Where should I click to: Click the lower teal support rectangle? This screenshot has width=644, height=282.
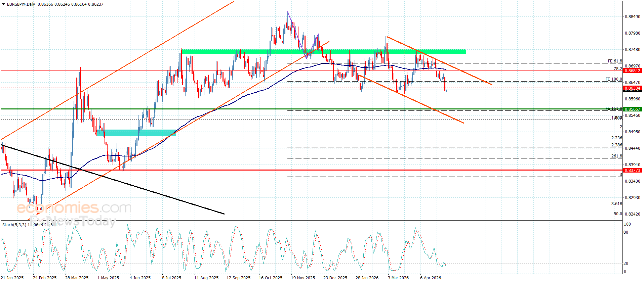coord(136,133)
